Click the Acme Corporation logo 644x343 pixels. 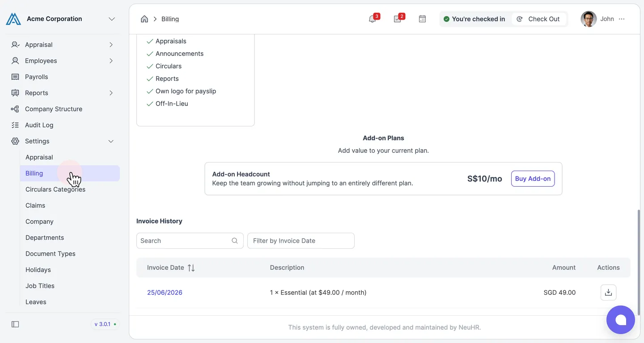click(x=13, y=19)
